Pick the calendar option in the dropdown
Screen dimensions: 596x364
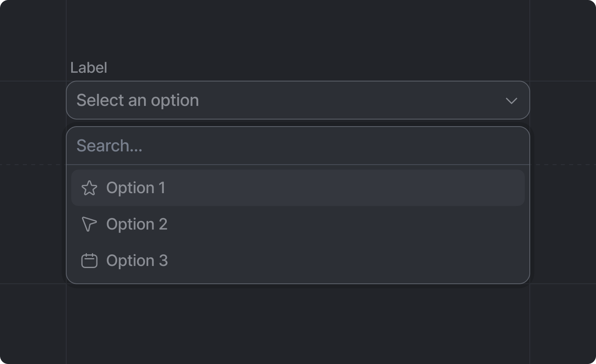pos(298,261)
